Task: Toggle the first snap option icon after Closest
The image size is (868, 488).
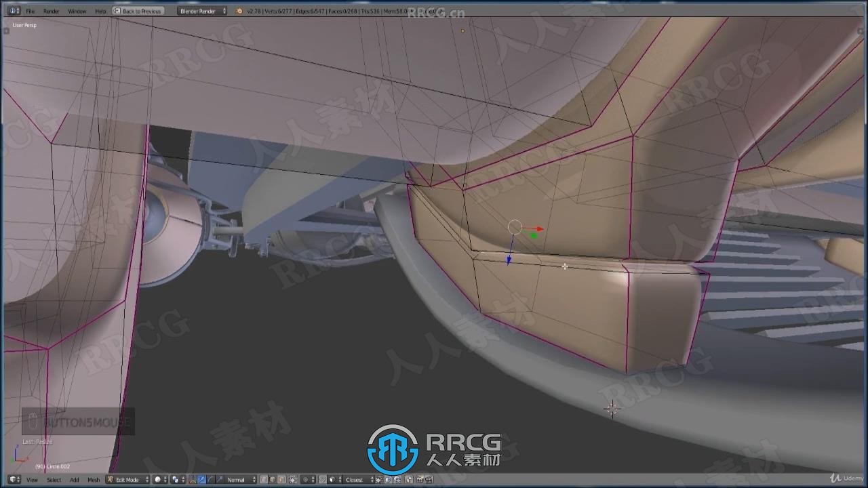Action: point(380,479)
